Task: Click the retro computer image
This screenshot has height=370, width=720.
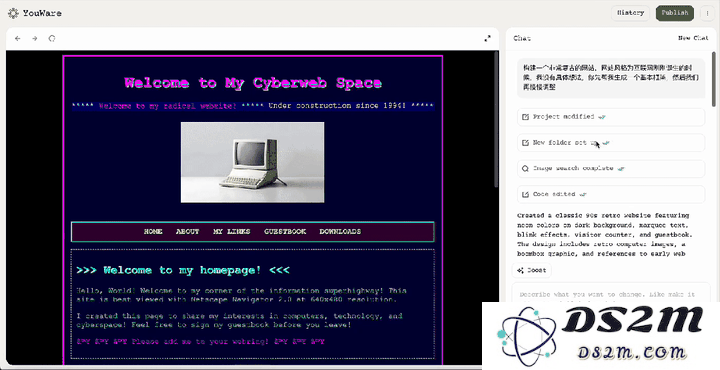Action: pyautogui.click(x=253, y=162)
